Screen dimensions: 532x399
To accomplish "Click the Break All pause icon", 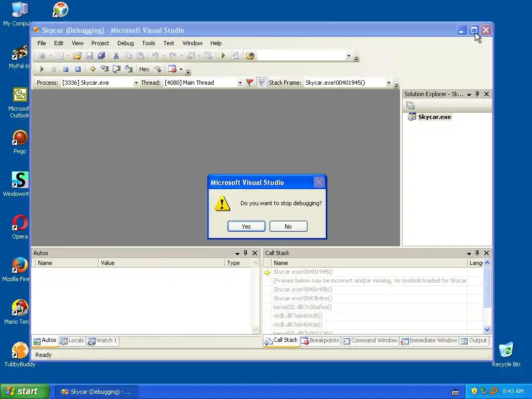I will pos(54,69).
